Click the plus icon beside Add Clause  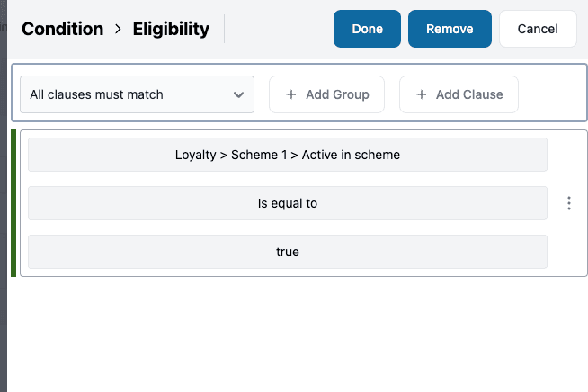pos(421,94)
